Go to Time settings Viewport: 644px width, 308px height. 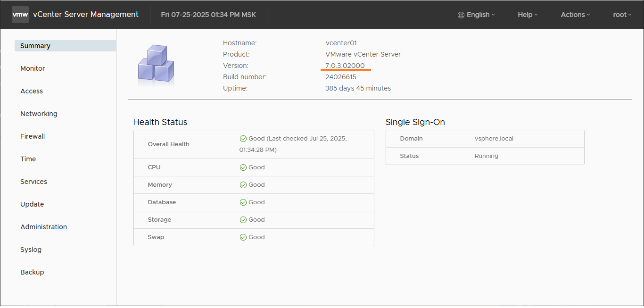[x=28, y=159]
